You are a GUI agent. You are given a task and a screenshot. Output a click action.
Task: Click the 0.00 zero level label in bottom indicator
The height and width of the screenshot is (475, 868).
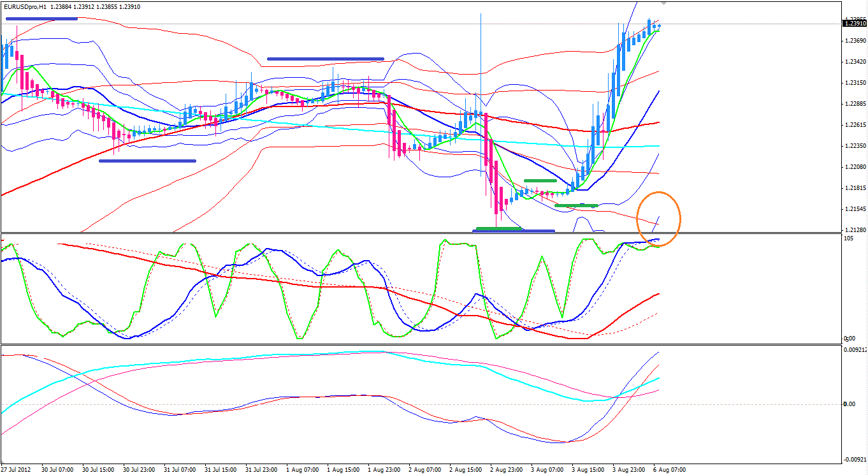tap(850, 404)
